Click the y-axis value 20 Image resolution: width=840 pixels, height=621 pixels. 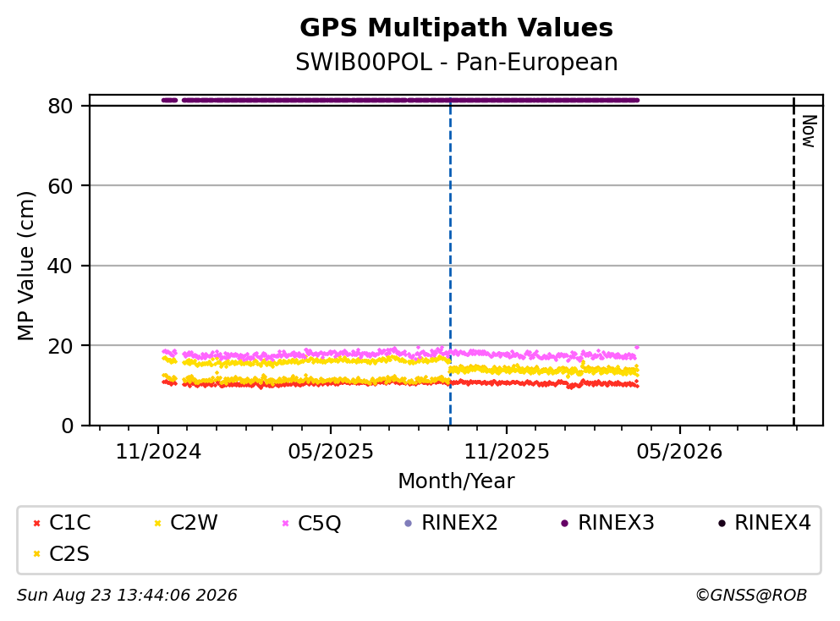[x=61, y=346]
